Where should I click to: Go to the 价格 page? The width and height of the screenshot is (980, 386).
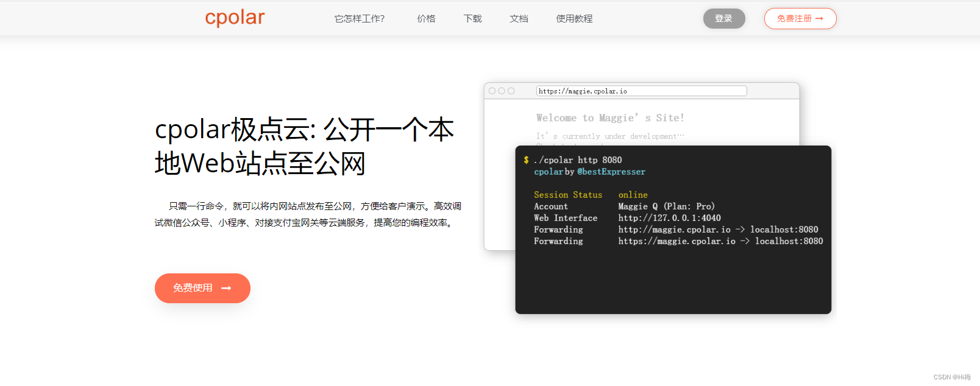point(426,19)
